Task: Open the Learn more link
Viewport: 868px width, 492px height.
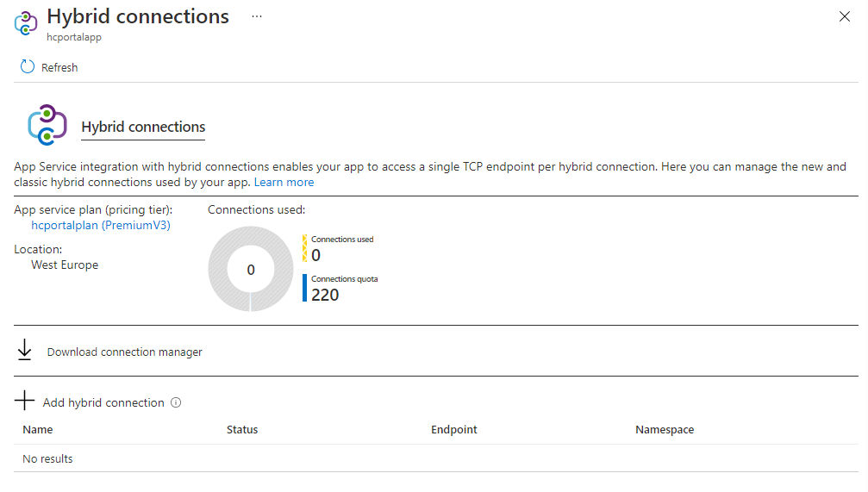Action: 284,183
